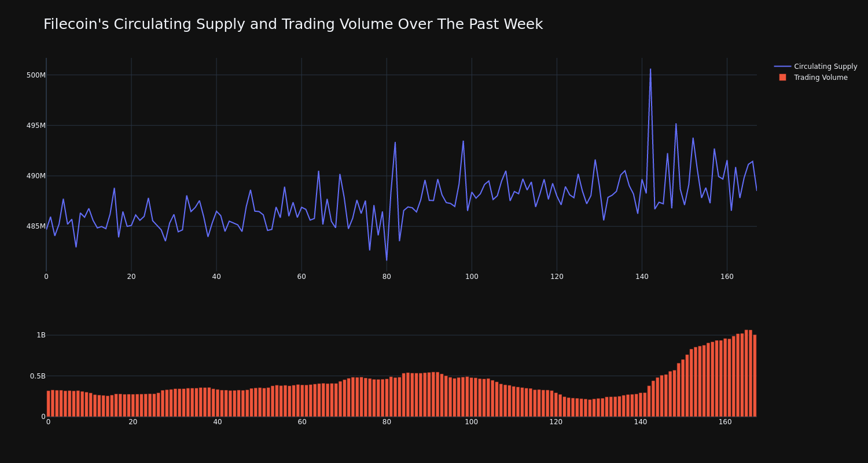
Task: Click the 120 tick on volume chart x-axis
Action: tap(556, 422)
